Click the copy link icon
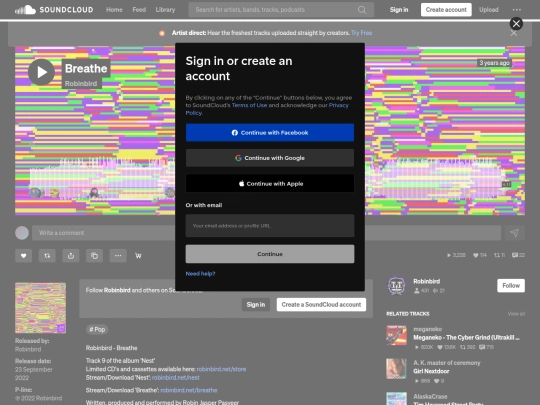The image size is (540, 405). [x=94, y=256]
